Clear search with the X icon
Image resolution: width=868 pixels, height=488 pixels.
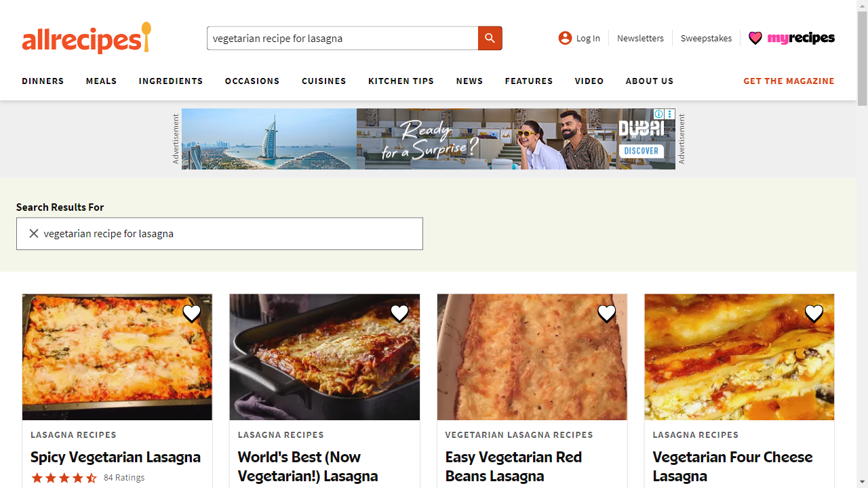pos(33,234)
